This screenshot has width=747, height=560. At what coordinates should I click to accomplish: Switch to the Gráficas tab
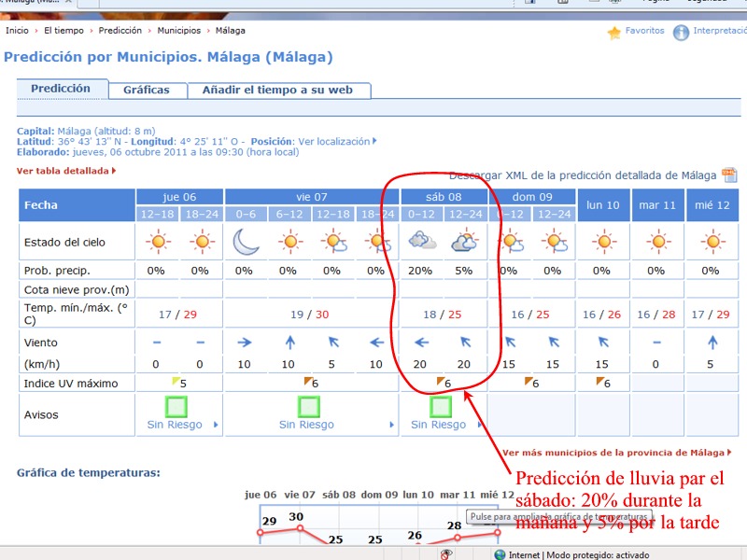[147, 91]
